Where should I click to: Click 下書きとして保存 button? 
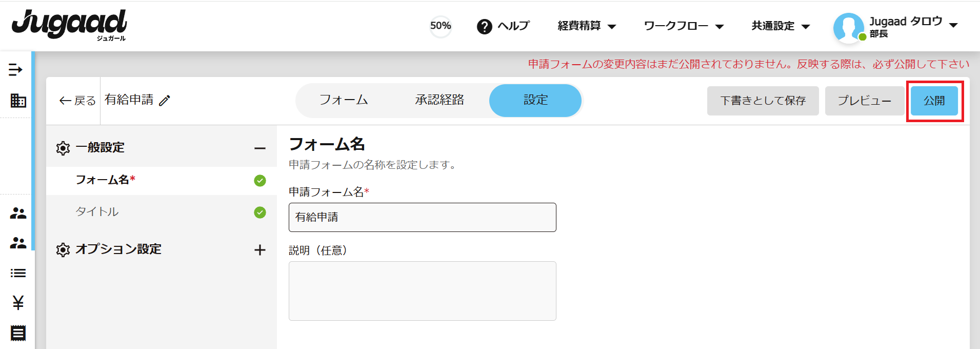pyautogui.click(x=763, y=101)
